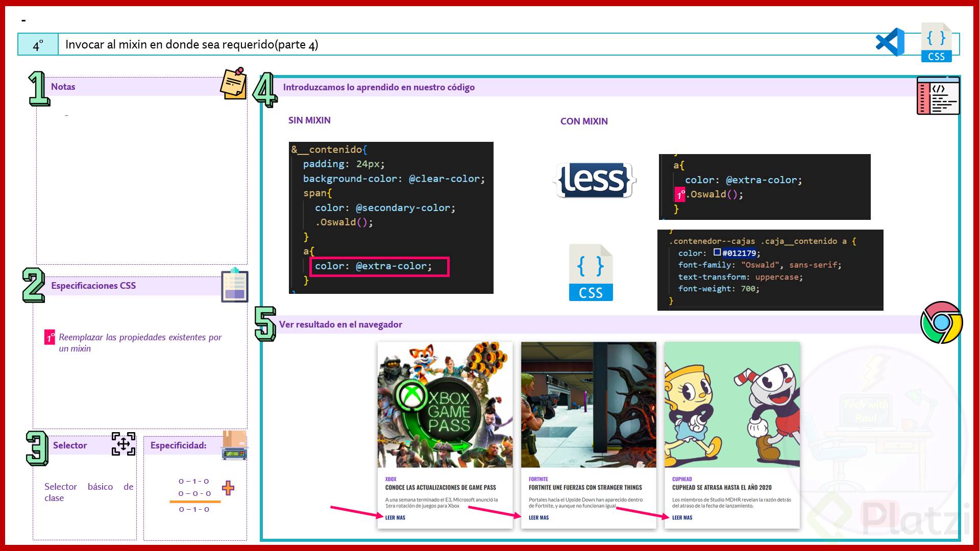Click the #012179 color swatch in code
Image resolution: width=980 pixels, height=551 pixels.
coord(717,252)
